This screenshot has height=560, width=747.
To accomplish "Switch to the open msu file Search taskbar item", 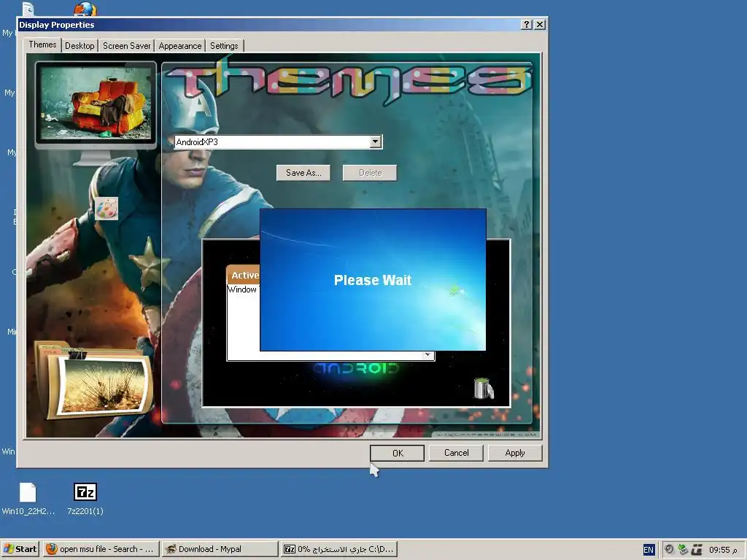I will (x=100, y=549).
